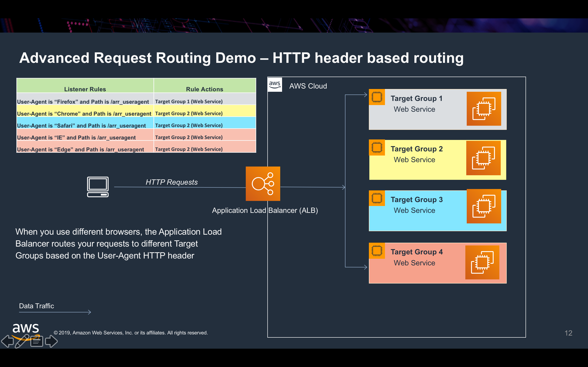Click the client computer icon
The width and height of the screenshot is (588, 367).
click(x=98, y=187)
